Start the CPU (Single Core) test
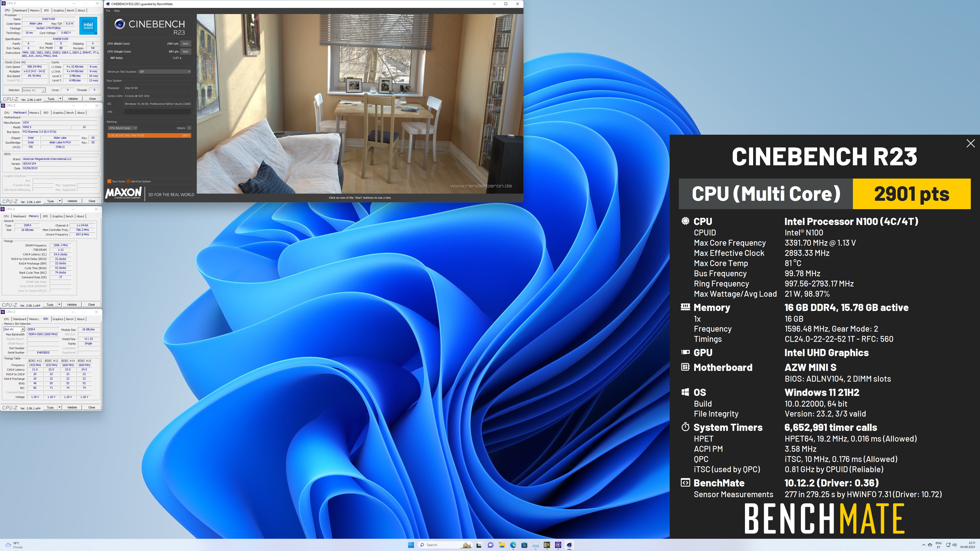Screen dimensions: 980x551 click(185, 51)
